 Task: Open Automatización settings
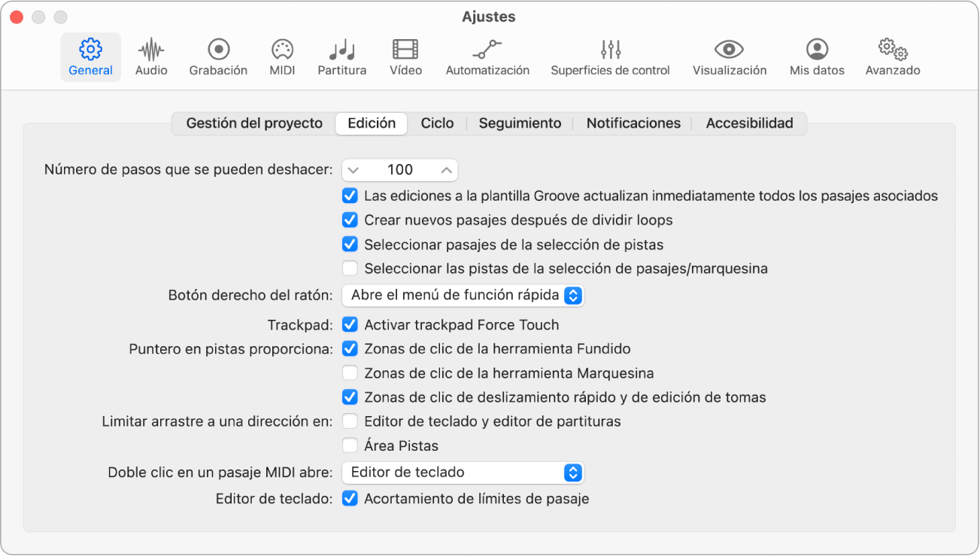(x=487, y=56)
